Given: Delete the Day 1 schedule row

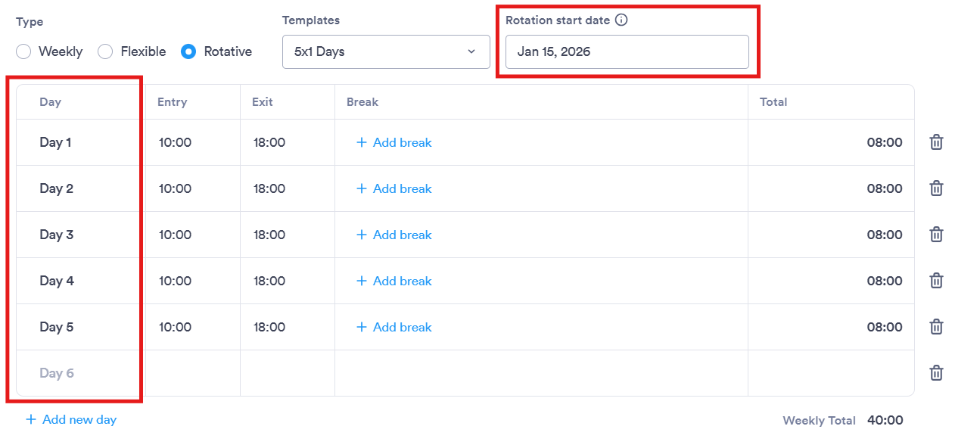Looking at the screenshot, I should click(936, 142).
